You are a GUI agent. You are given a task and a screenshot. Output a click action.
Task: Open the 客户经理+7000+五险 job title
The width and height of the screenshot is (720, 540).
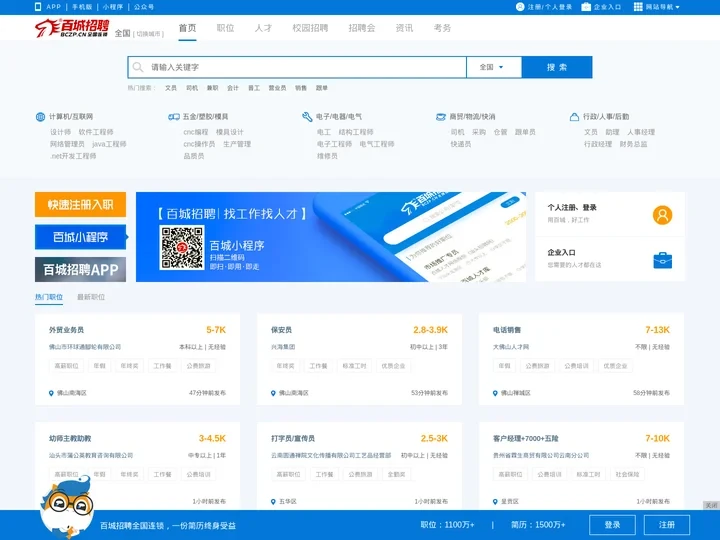pos(526,439)
